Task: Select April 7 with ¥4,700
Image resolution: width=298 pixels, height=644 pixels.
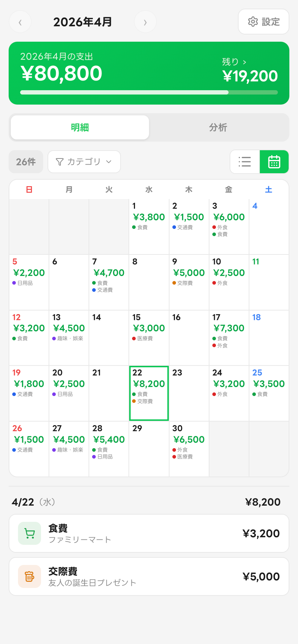Action: coord(109,282)
